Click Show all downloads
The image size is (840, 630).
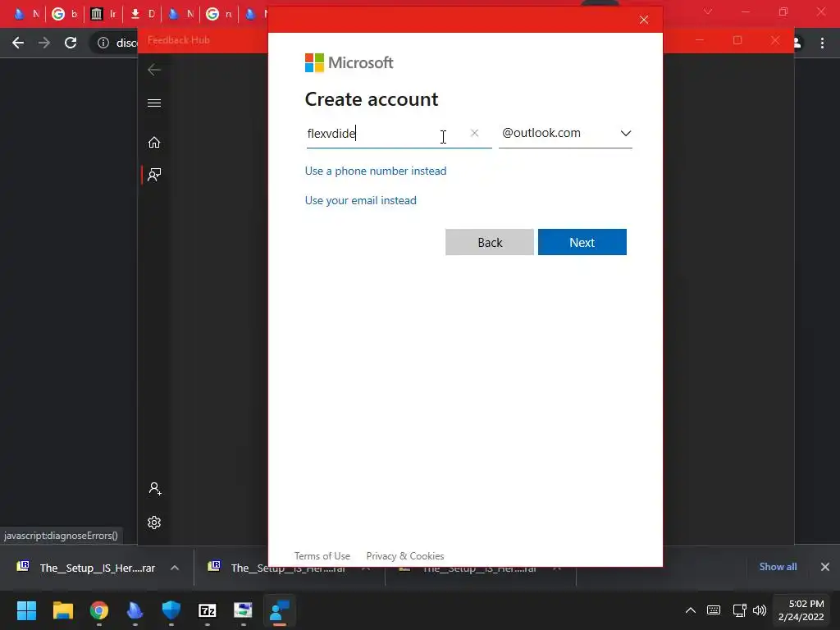[778, 567]
